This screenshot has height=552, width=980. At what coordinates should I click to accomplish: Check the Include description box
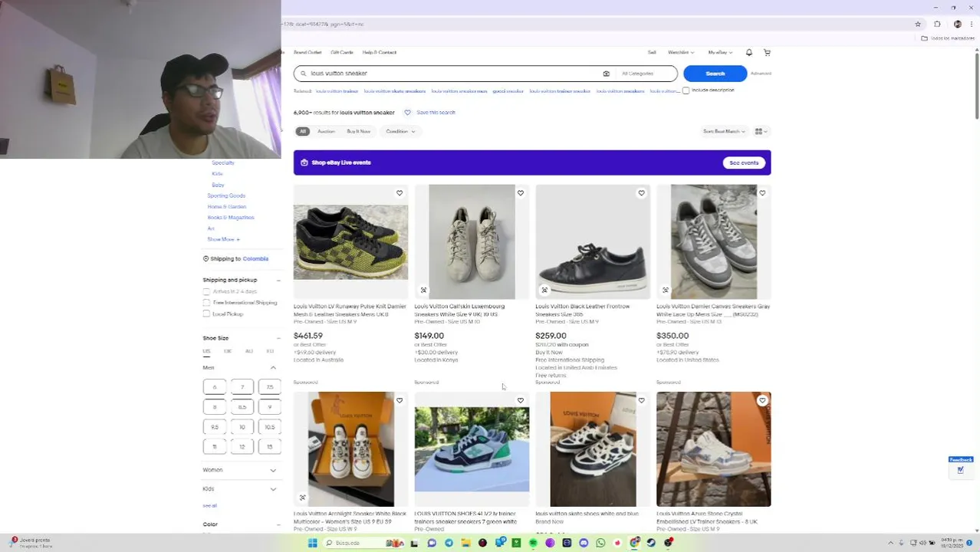686,90
